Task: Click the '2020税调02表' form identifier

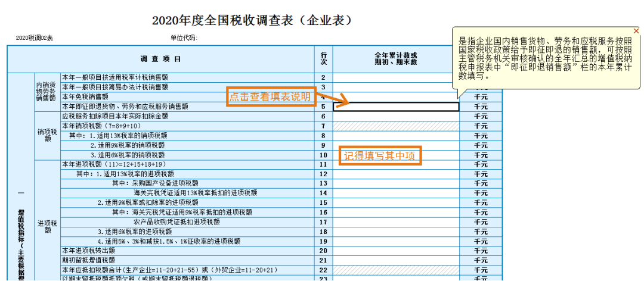Action: (x=35, y=38)
